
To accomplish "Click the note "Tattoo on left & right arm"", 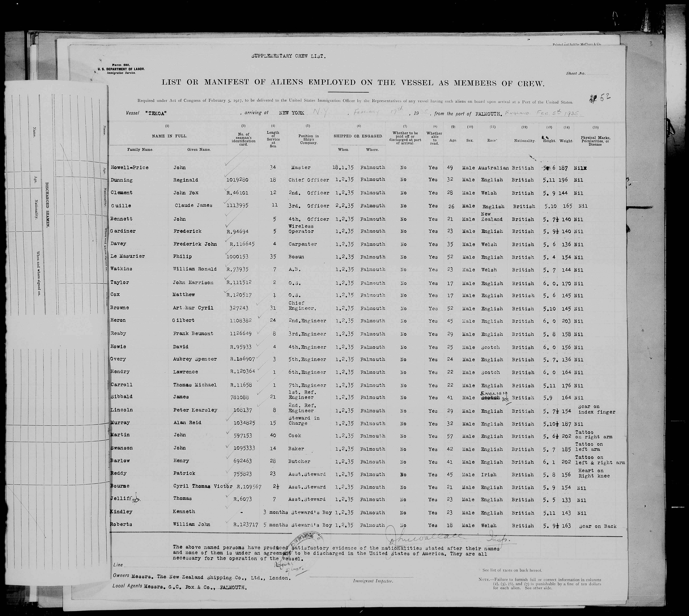I will [600, 460].
